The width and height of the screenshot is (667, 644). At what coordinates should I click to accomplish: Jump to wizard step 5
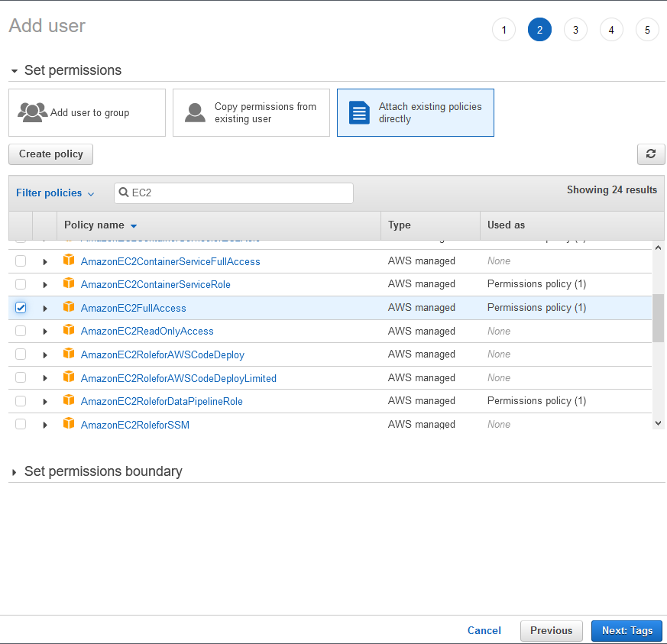pos(647,30)
